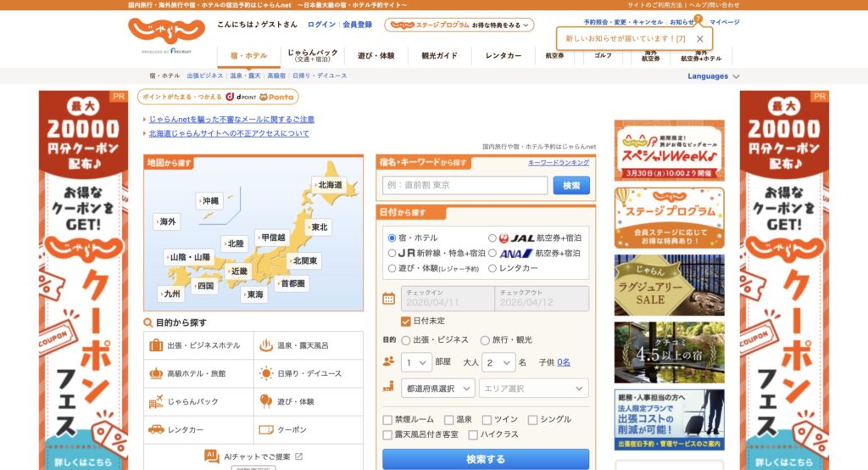The width and height of the screenshot is (868, 470).
Task: Click the external link icon beside AIチャット
Action: tap(299, 456)
